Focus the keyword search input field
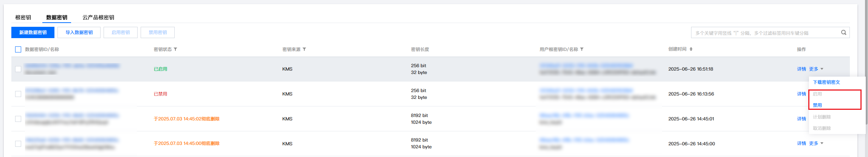The width and height of the screenshot is (868, 157). click(764, 33)
